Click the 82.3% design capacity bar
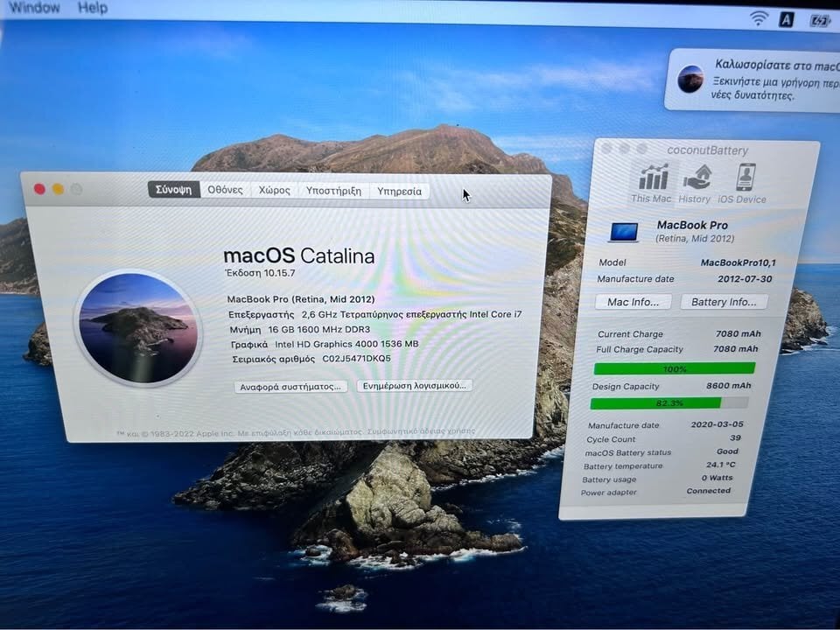This screenshot has width=840, height=630. pyautogui.click(x=669, y=402)
